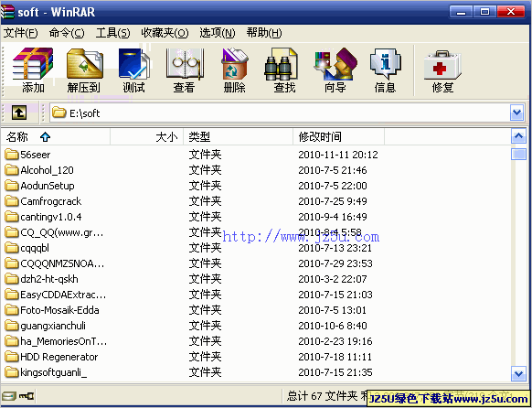Screen dimensions: 532x408
Task: Click the Foto-Mosaik-Edda folder icon
Action: click(12, 310)
